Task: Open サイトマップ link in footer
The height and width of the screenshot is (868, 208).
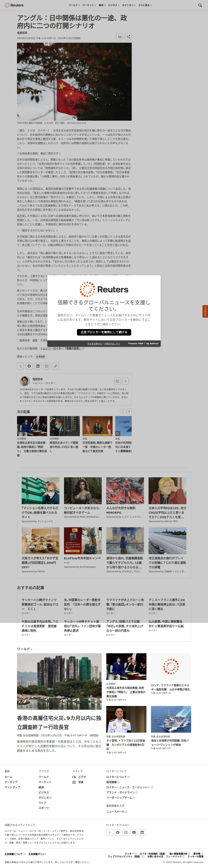Action: tap(12, 787)
